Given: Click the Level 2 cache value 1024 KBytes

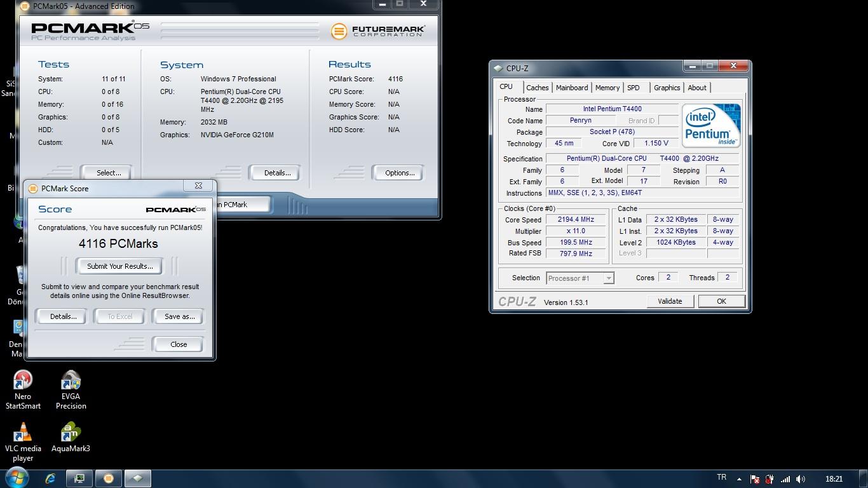Looking at the screenshot, I should click(675, 243).
